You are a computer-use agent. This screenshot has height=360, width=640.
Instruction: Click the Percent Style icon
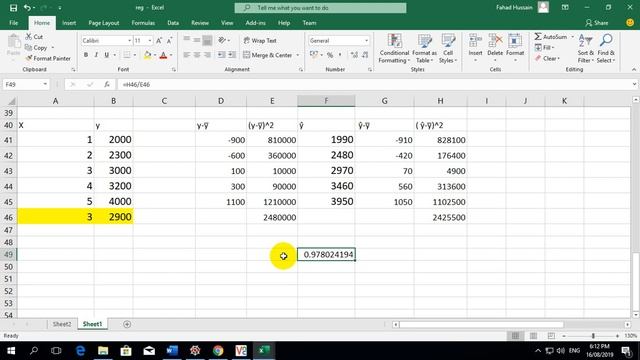[x=330, y=55]
